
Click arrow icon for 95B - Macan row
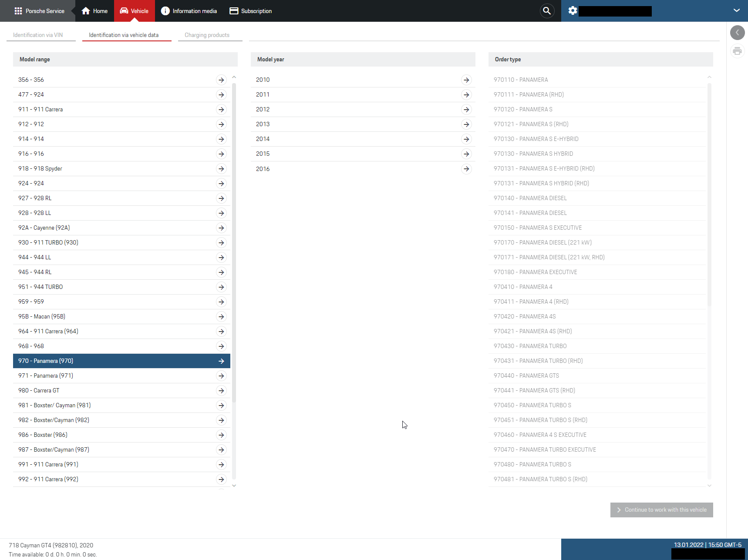pyautogui.click(x=221, y=317)
